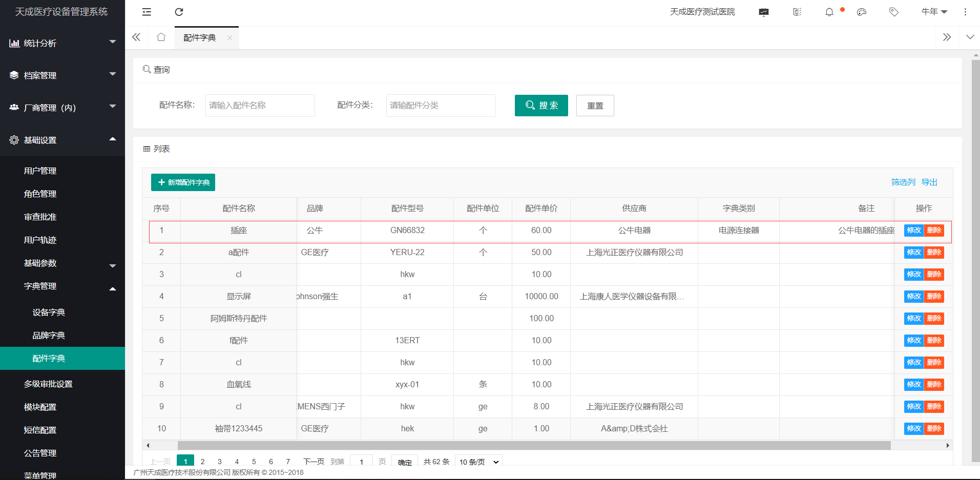Click 修改 for the 阿姆斯特丹配件 row
This screenshot has width=980, height=480.
[x=914, y=318]
